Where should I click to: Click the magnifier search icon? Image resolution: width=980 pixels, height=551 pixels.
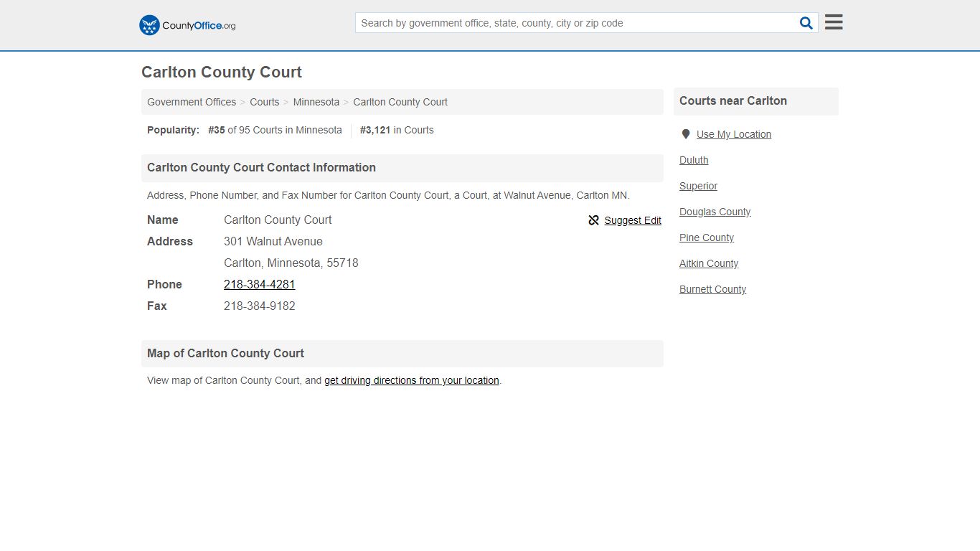tap(806, 23)
